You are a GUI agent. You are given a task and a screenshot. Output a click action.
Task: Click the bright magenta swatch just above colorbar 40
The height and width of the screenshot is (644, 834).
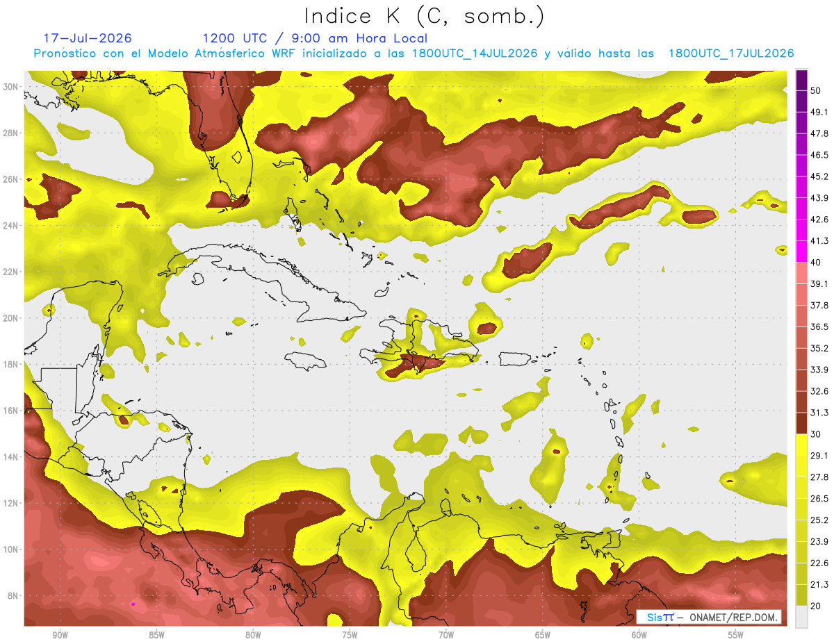coord(801,251)
